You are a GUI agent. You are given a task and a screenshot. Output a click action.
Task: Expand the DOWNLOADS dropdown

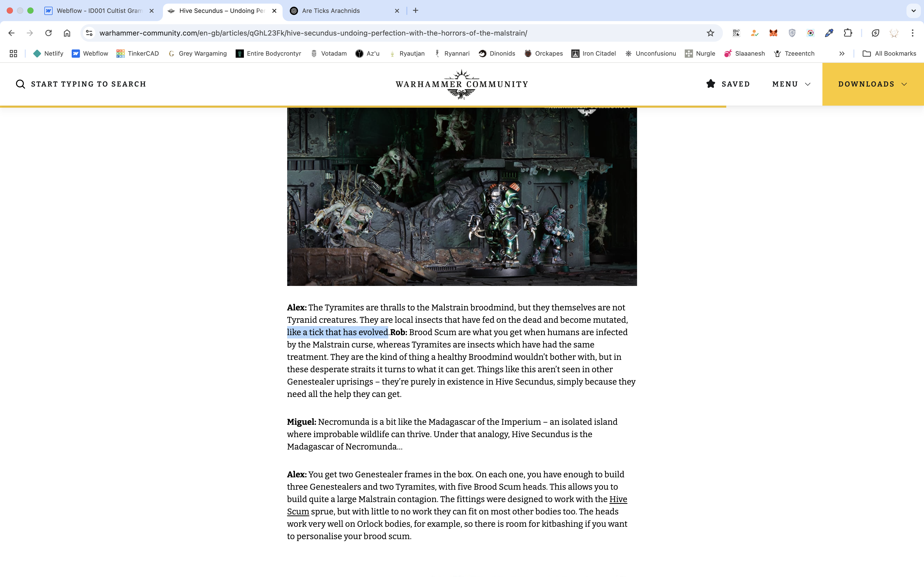point(872,84)
